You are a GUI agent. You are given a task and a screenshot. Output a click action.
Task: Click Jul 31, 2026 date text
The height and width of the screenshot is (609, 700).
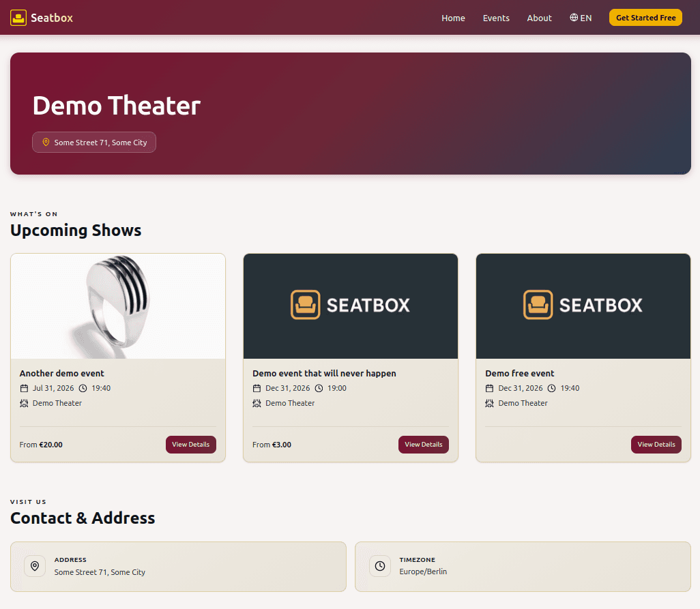click(53, 388)
